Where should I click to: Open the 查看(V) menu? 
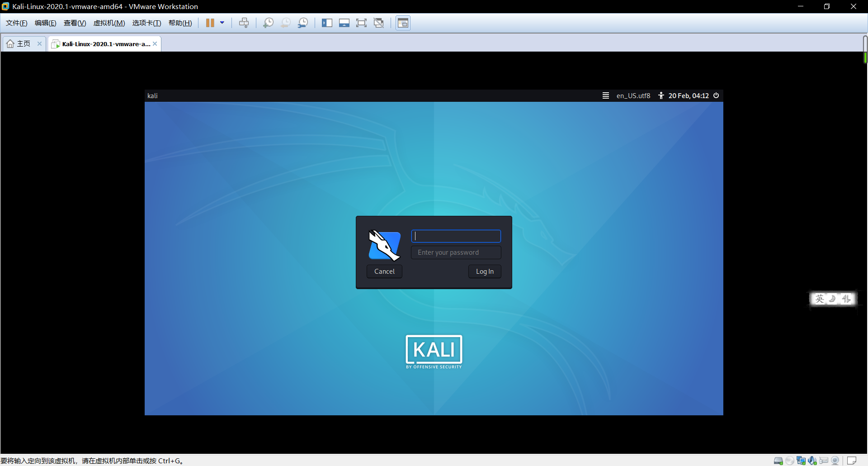75,23
